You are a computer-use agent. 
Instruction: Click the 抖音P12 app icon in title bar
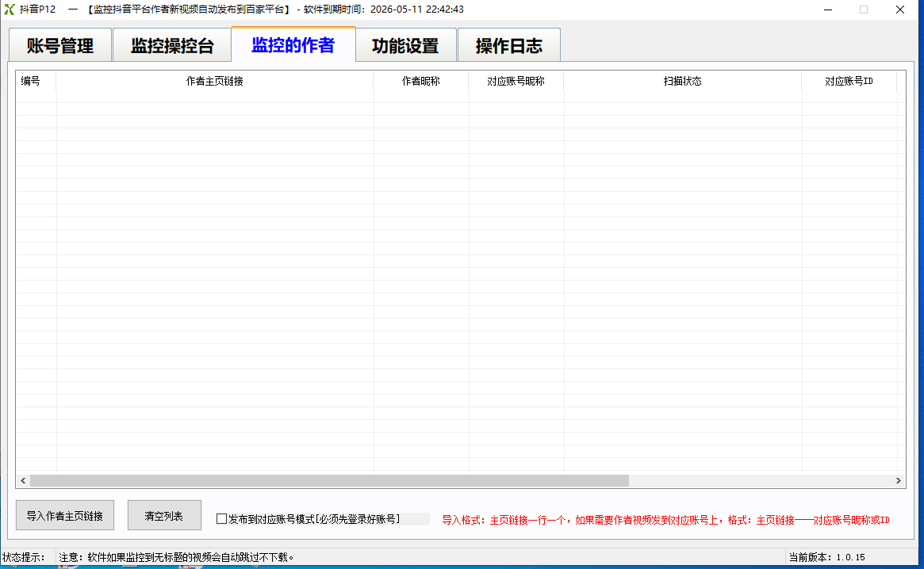tap(9, 10)
